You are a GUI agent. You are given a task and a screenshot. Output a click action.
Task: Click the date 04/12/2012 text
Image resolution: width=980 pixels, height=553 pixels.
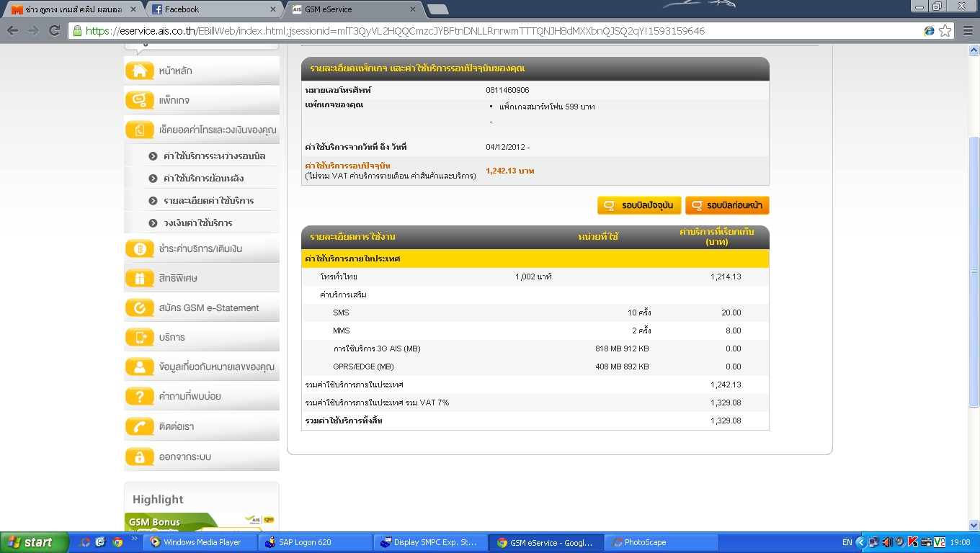tap(507, 147)
